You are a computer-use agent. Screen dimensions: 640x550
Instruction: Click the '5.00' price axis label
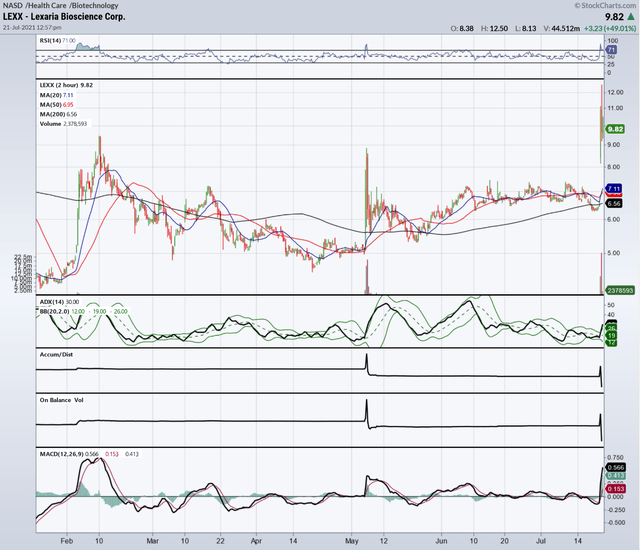(614, 253)
